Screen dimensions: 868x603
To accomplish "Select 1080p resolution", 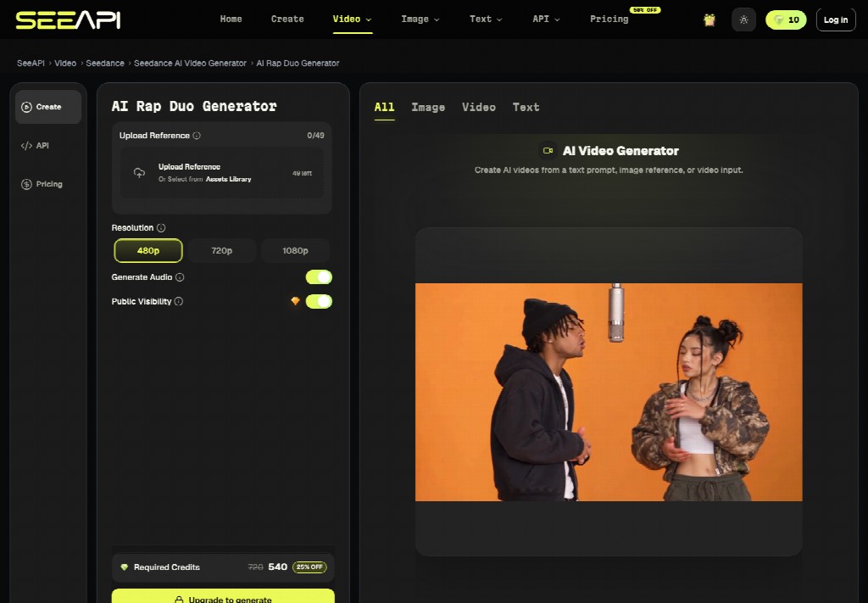I will tap(296, 251).
